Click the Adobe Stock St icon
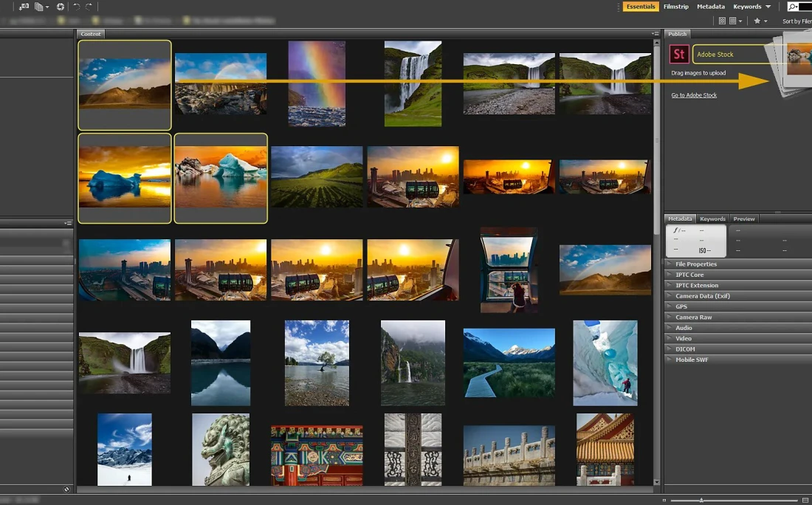The height and width of the screenshot is (505, 812). tap(679, 54)
